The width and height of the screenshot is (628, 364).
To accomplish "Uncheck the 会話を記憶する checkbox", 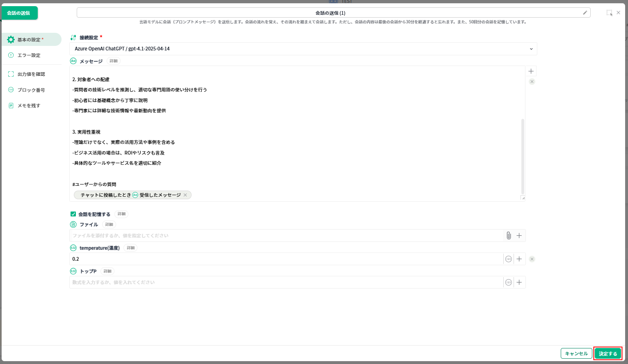I will [73, 214].
